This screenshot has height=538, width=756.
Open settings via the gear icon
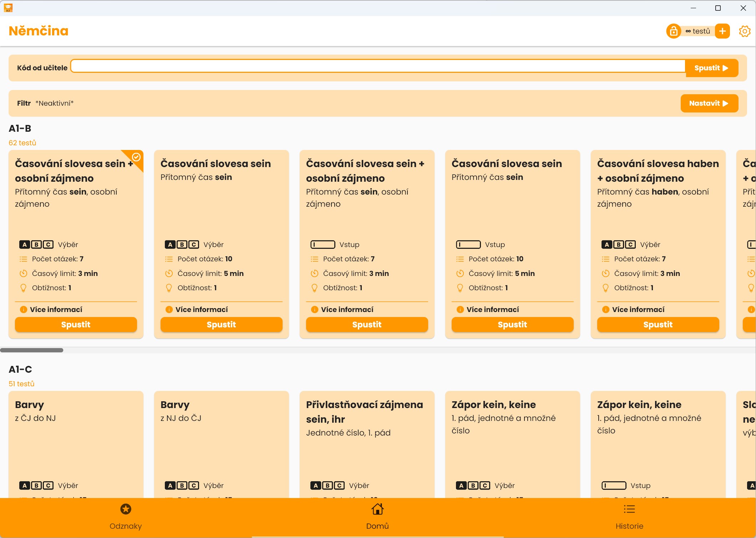point(744,31)
